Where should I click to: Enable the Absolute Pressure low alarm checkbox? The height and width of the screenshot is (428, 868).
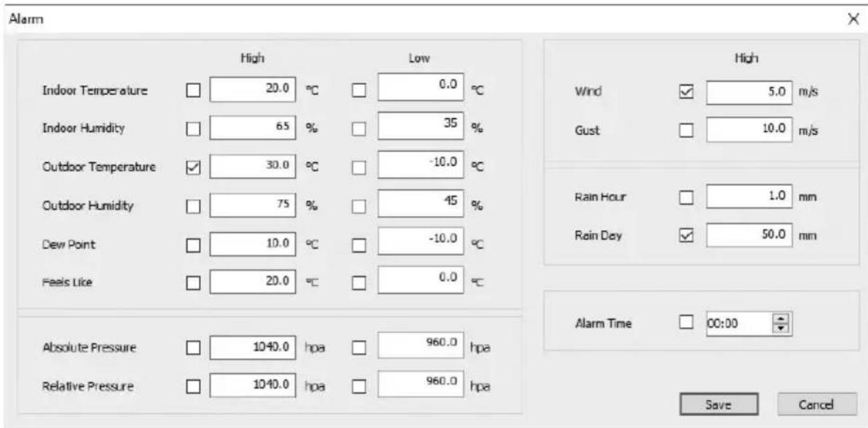tap(359, 348)
